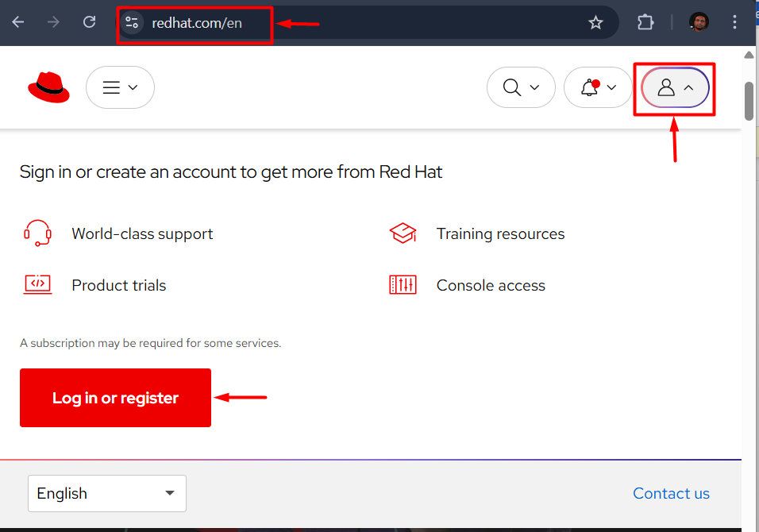Click the browser forward arrow
This screenshot has height=532, width=759.
click(53, 22)
